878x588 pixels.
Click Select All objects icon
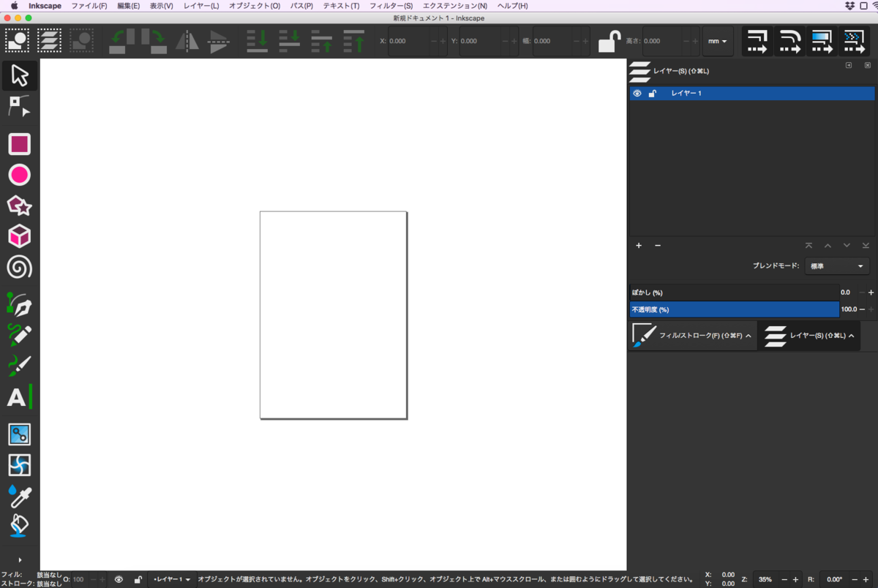click(x=17, y=41)
